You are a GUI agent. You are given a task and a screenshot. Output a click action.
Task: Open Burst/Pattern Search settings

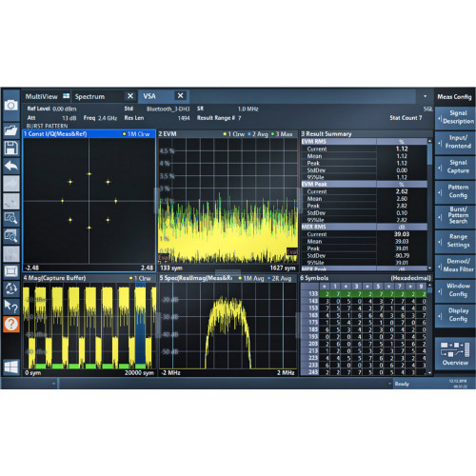click(x=455, y=216)
